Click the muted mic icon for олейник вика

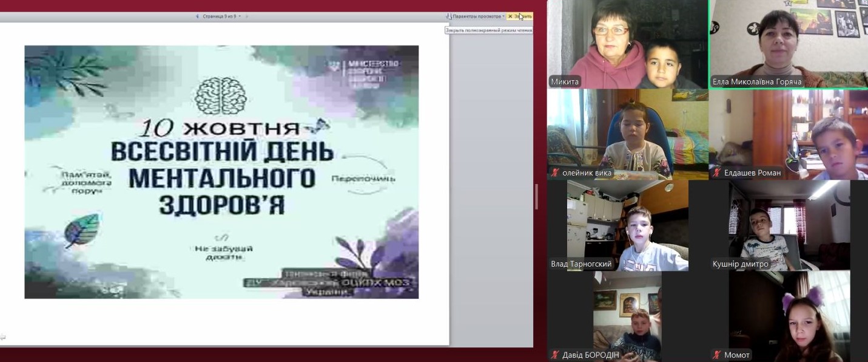(555, 173)
